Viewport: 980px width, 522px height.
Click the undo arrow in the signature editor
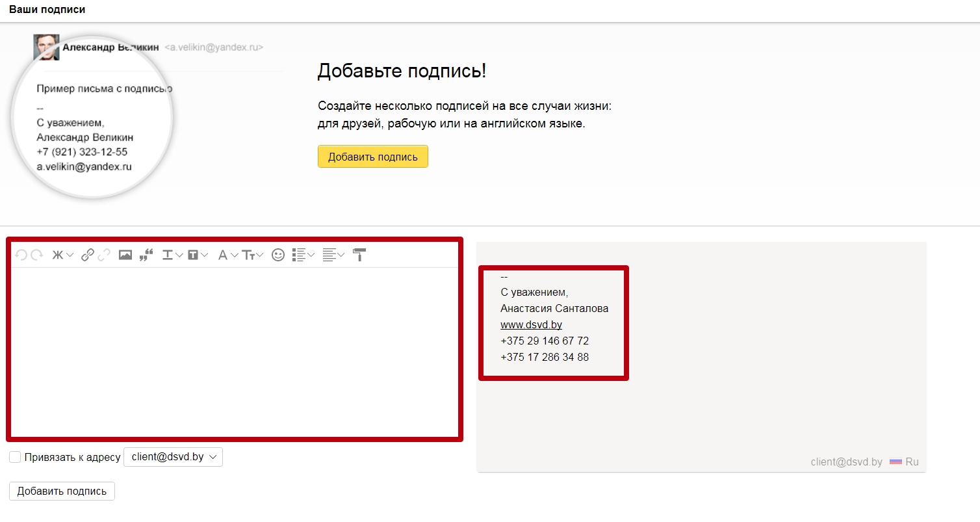pos(21,255)
